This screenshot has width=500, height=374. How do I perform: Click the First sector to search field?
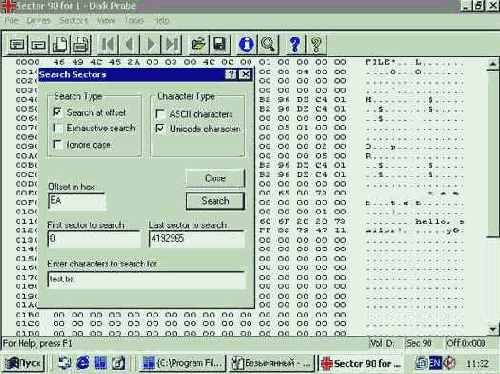click(94, 239)
